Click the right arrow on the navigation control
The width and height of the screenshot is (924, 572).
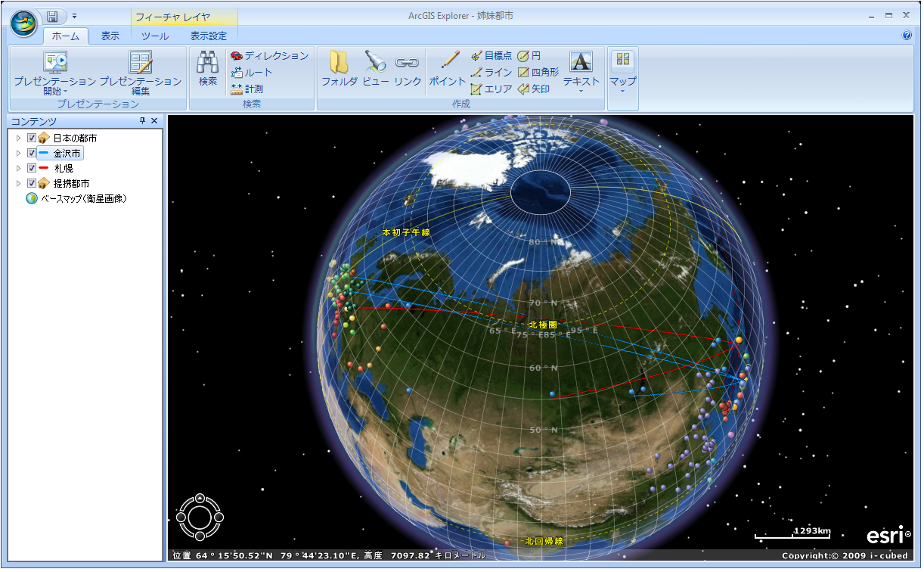click(219, 518)
